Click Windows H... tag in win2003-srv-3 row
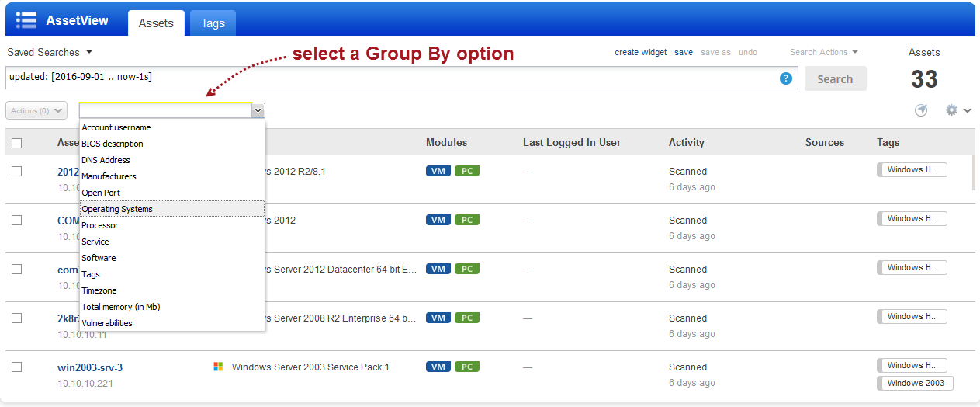Image resolution: width=980 pixels, height=407 pixels. click(x=912, y=365)
